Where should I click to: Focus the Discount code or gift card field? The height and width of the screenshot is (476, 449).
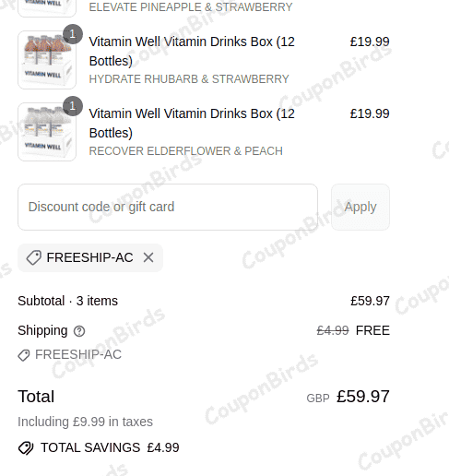168,207
